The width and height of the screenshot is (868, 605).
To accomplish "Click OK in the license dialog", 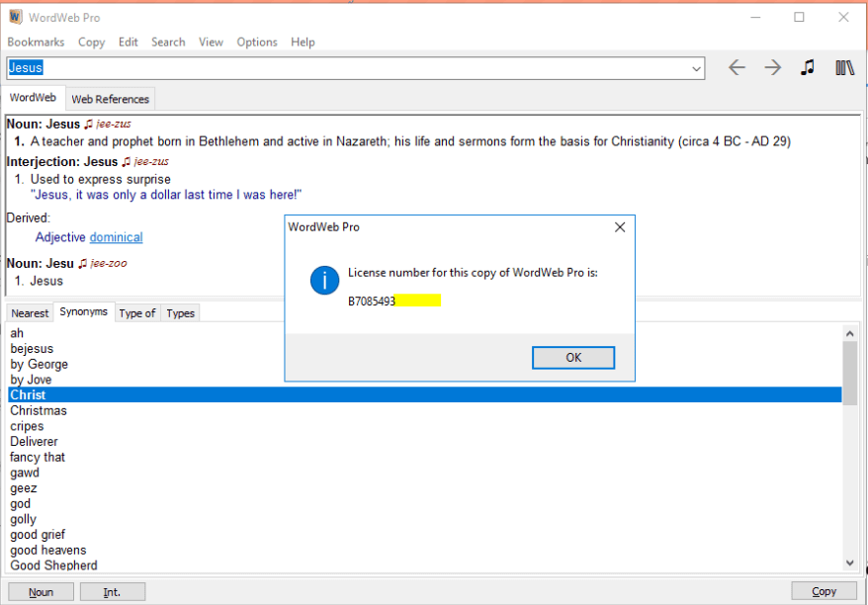I will [573, 358].
